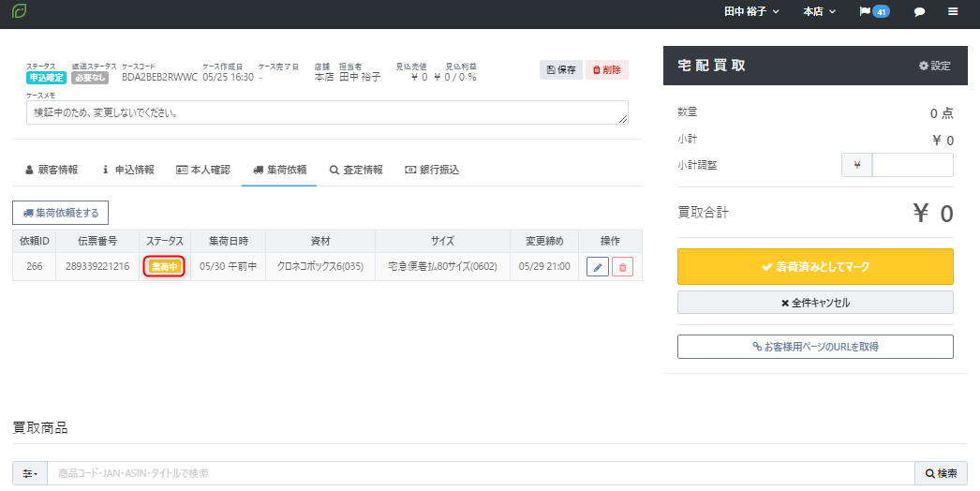The width and height of the screenshot is (980, 491).
Task: Click slip number 289339221216
Action: pos(97,266)
